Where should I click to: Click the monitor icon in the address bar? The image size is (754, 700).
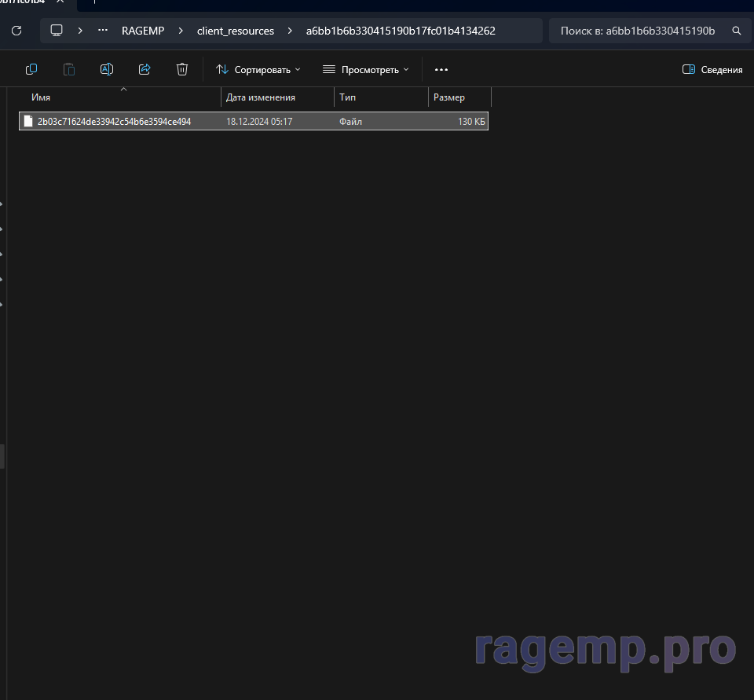(x=57, y=31)
